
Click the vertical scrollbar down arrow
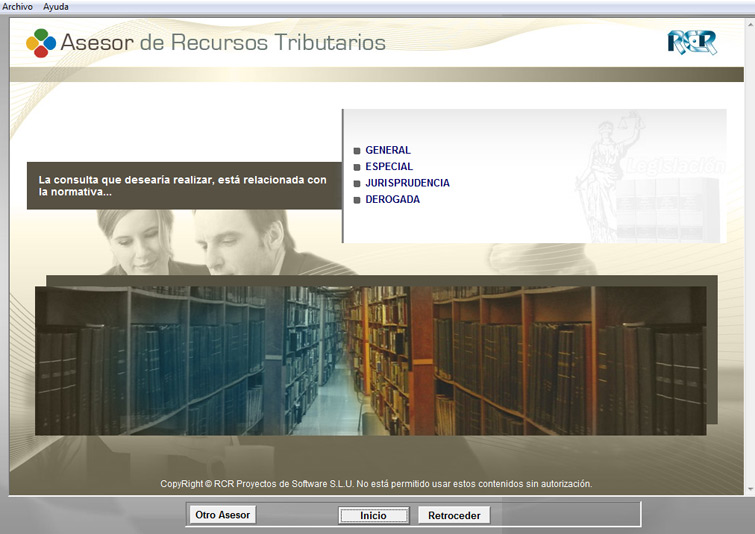749,488
